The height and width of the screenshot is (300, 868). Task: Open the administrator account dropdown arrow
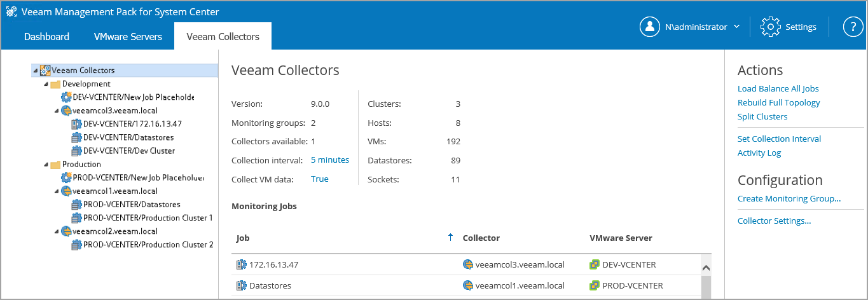point(736,27)
